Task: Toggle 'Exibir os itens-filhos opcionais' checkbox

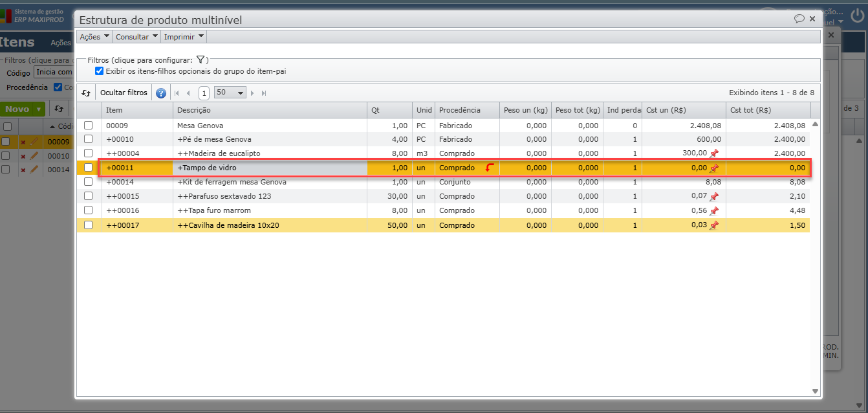Action: [99, 71]
